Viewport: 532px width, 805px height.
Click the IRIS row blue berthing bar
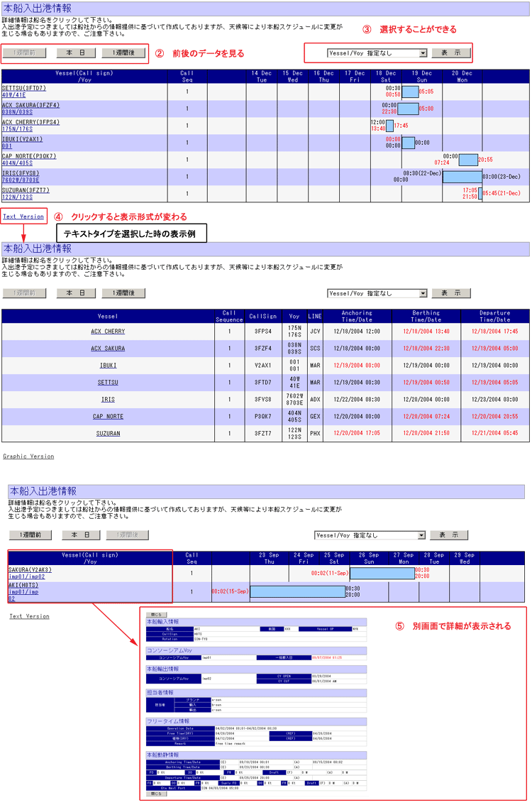(x=462, y=177)
